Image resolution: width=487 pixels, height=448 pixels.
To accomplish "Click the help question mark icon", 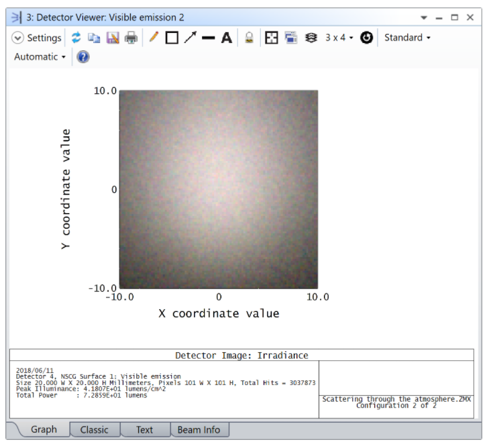I will 83,57.
